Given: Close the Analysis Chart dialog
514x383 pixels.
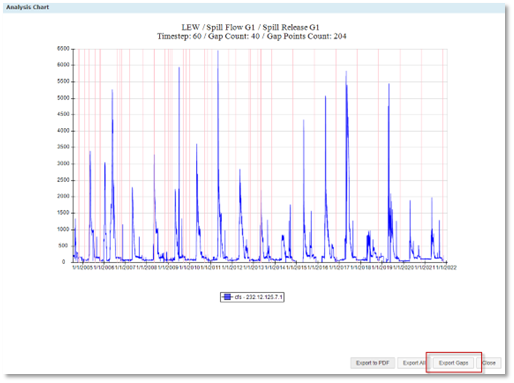Looking at the screenshot, I should click(489, 363).
